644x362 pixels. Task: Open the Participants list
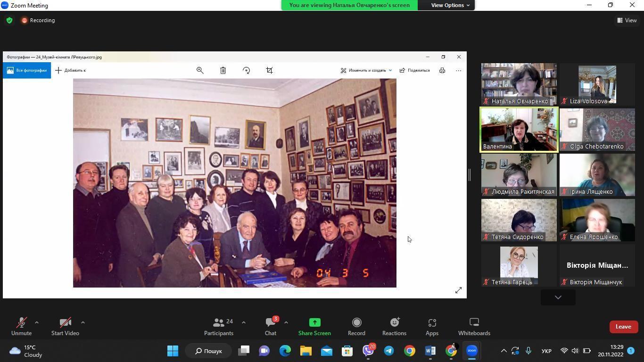tap(219, 326)
